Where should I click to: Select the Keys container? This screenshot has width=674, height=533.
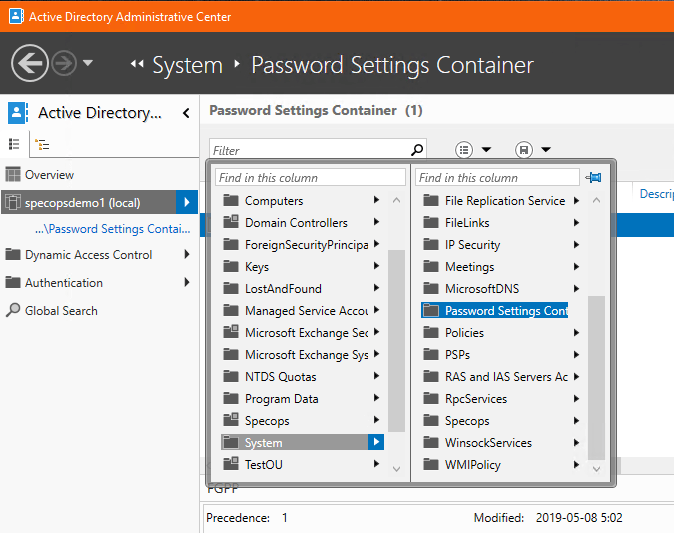pos(257,266)
